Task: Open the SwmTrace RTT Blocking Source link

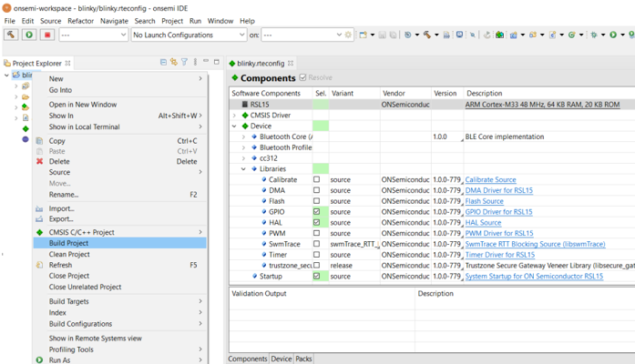Action: [x=535, y=244]
